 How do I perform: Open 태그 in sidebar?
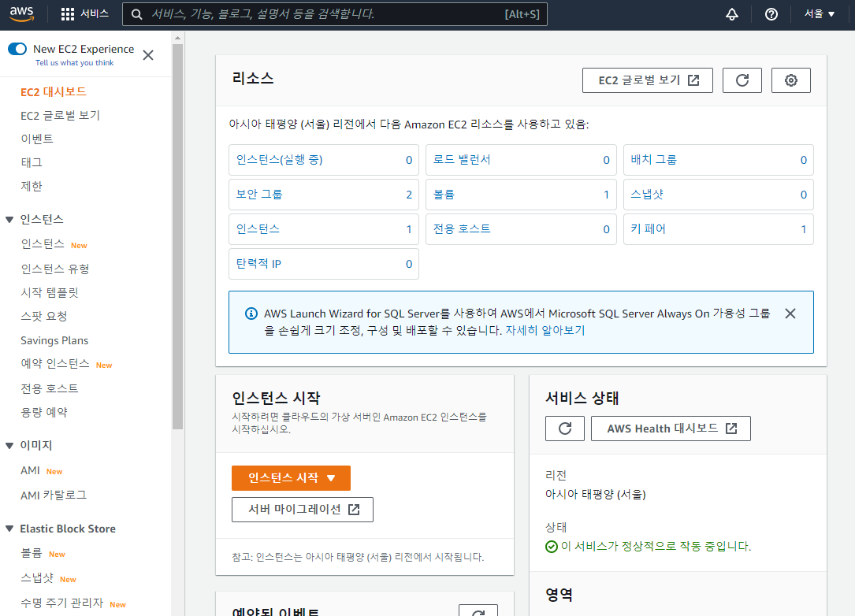click(32, 162)
